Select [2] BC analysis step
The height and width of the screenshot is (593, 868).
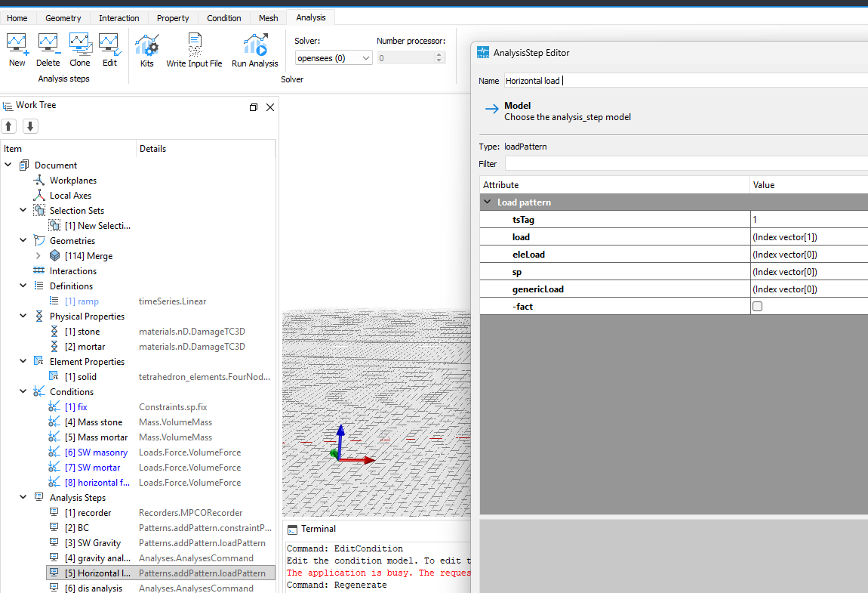(77, 527)
